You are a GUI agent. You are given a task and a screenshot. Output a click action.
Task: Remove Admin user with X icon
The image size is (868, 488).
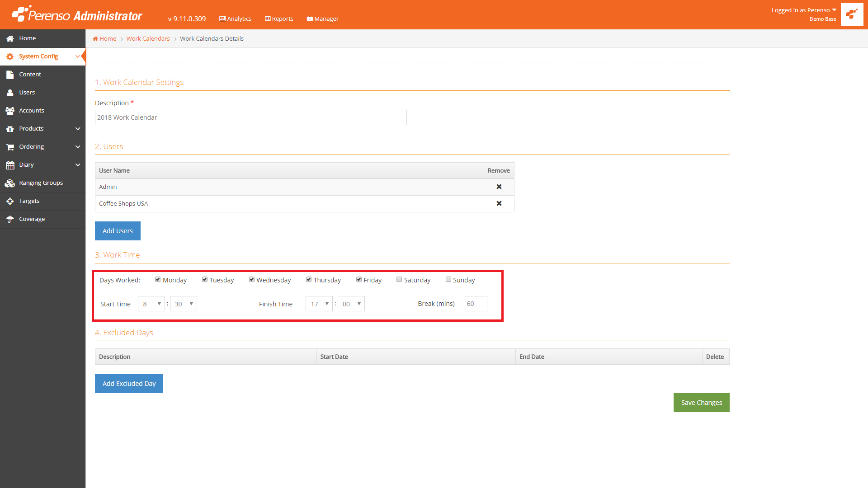click(x=499, y=187)
